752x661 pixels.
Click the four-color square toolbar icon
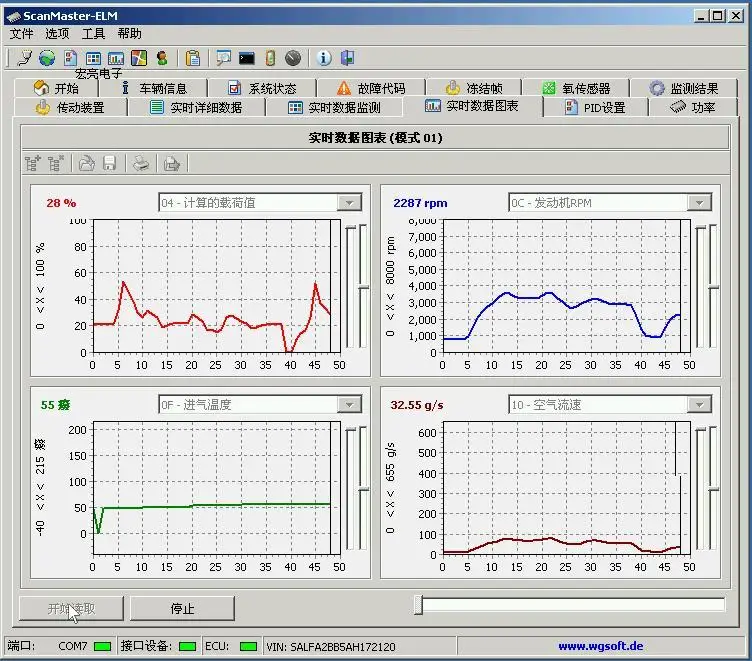click(x=139, y=58)
